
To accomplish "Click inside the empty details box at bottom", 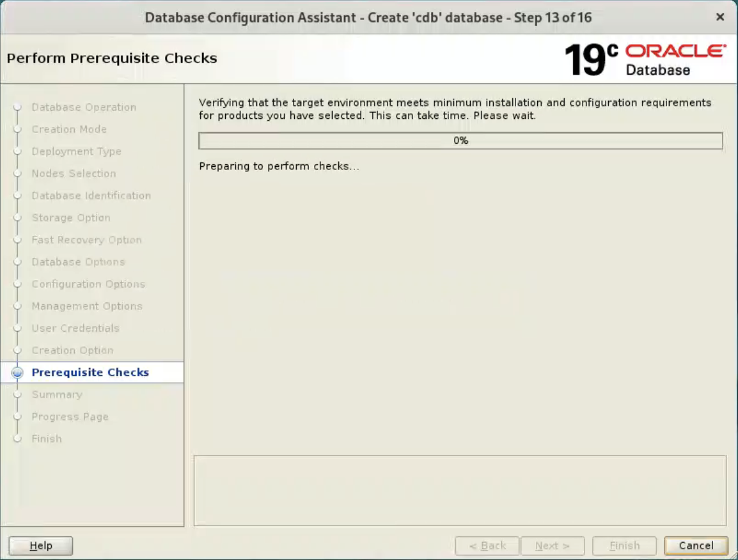I will 460,490.
